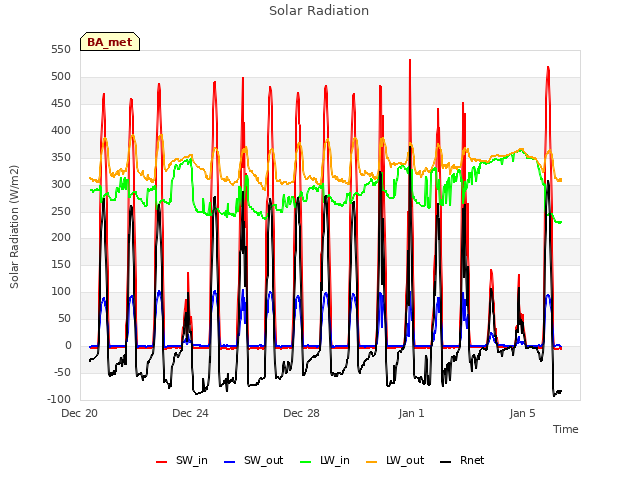Click the blue SW_out legend swatch
The width and height of the screenshot is (640, 480).
coord(230,462)
